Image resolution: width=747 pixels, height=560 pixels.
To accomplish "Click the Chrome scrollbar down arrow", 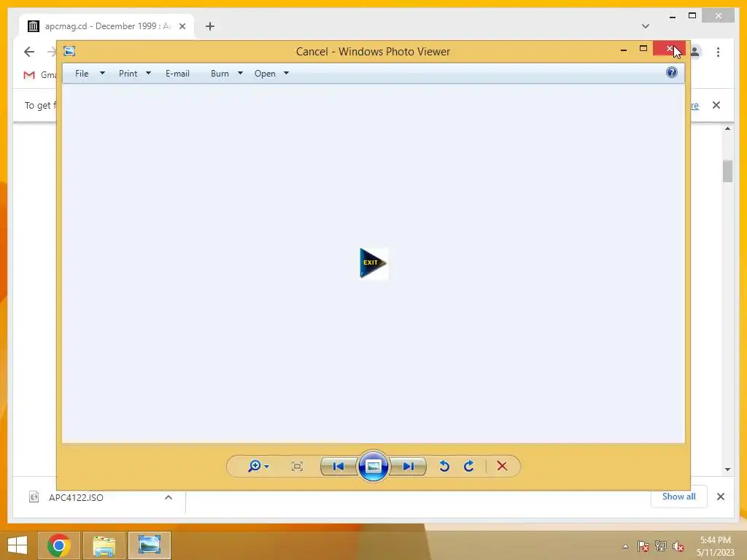I will click(x=727, y=469).
